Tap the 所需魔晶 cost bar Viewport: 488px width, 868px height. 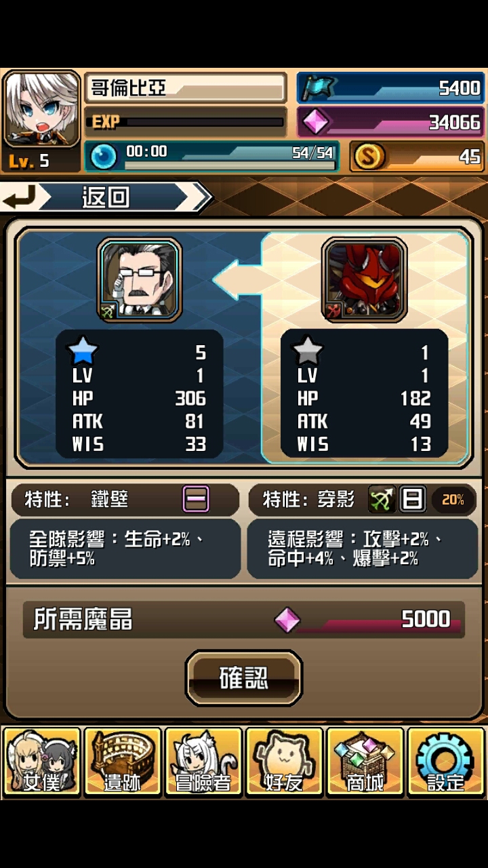pos(244,620)
